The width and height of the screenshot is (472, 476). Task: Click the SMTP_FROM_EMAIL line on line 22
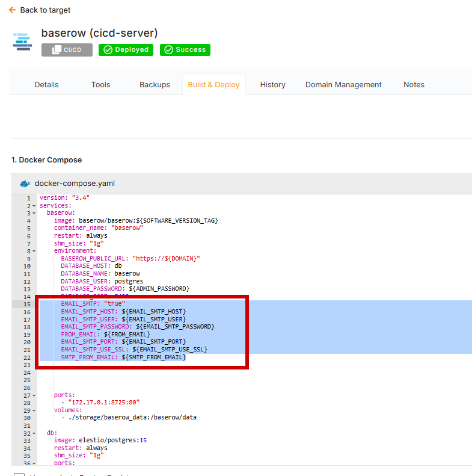pyautogui.click(x=123, y=357)
